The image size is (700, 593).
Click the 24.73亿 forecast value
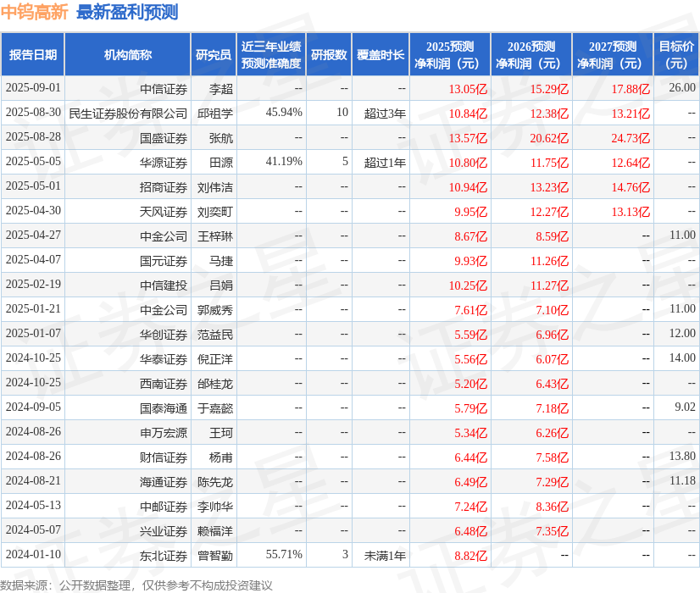631,138
